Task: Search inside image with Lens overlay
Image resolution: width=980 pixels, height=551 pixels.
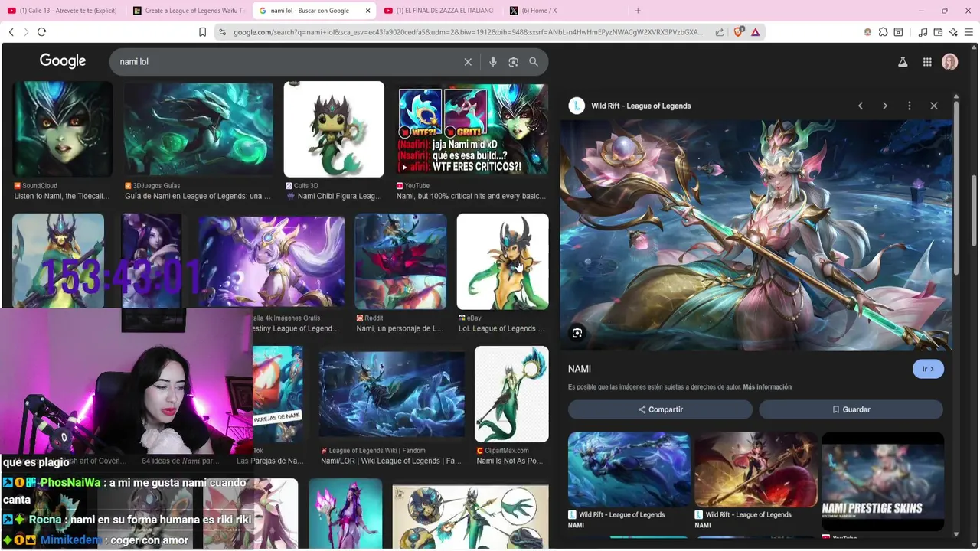Action: (577, 333)
